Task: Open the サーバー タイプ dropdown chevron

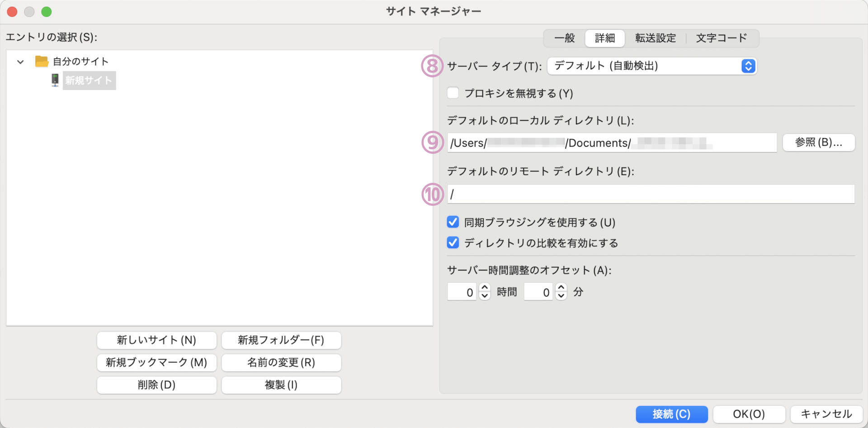Action: (748, 66)
